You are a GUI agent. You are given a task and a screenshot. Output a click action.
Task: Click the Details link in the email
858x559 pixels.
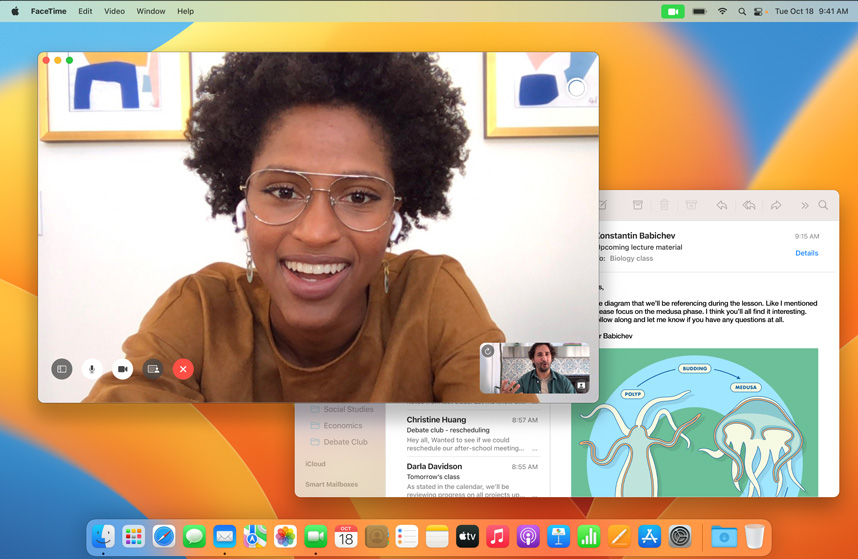pyautogui.click(x=806, y=253)
